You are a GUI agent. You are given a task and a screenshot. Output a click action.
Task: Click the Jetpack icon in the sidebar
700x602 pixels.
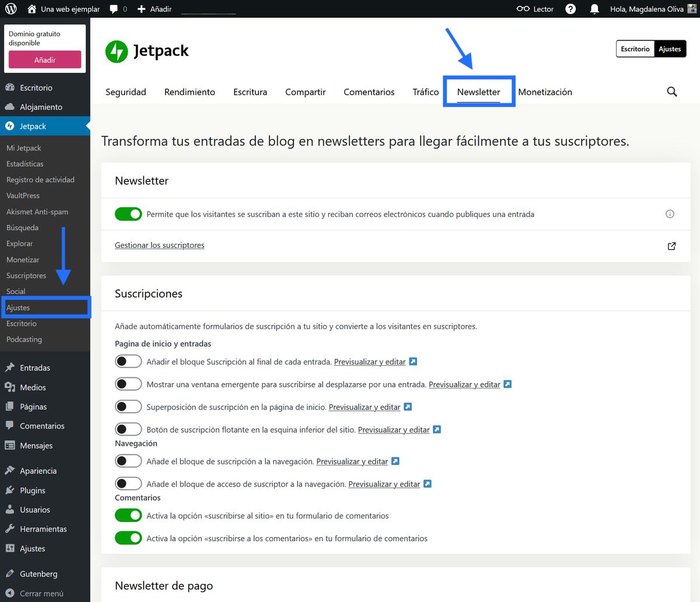point(8,125)
